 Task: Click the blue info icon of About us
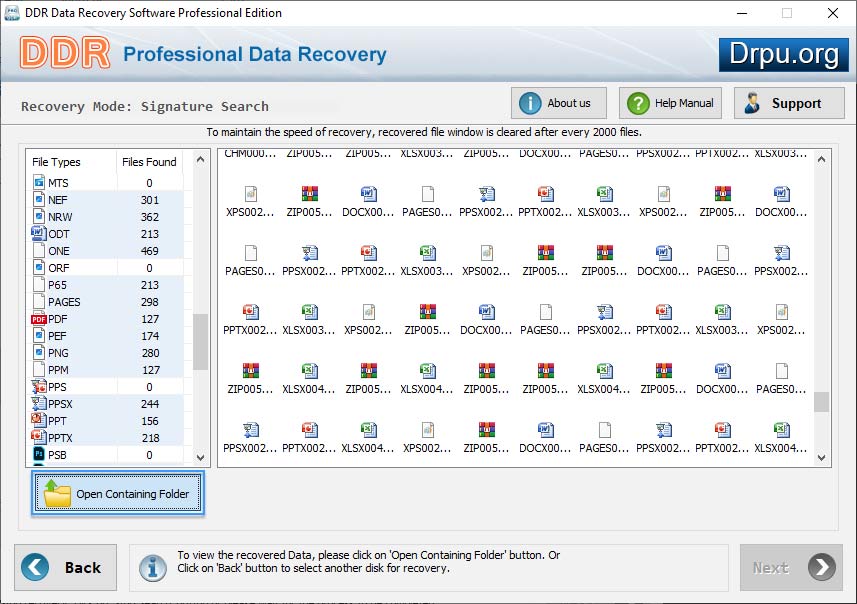point(530,103)
